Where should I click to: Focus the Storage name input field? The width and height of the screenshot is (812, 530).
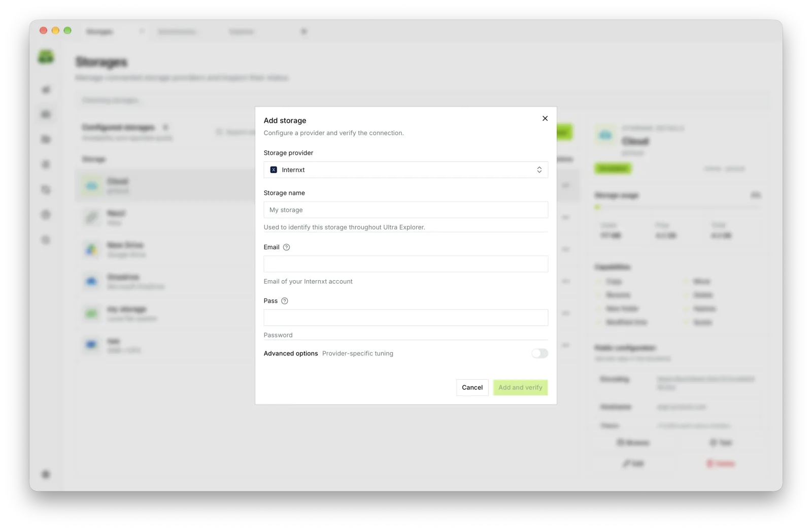click(x=405, y=210)
